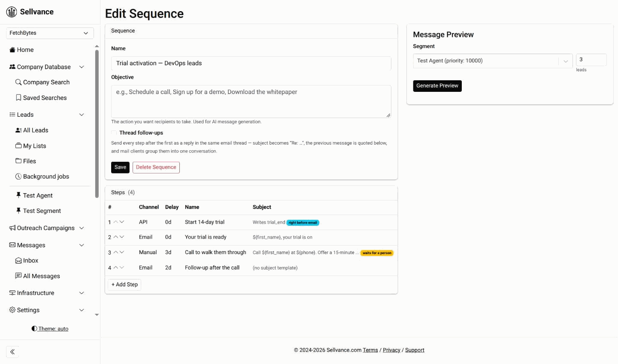This screenshot has height=364, width=618.
Task: Move step 3 down using arrow
Action: point(122,252)
